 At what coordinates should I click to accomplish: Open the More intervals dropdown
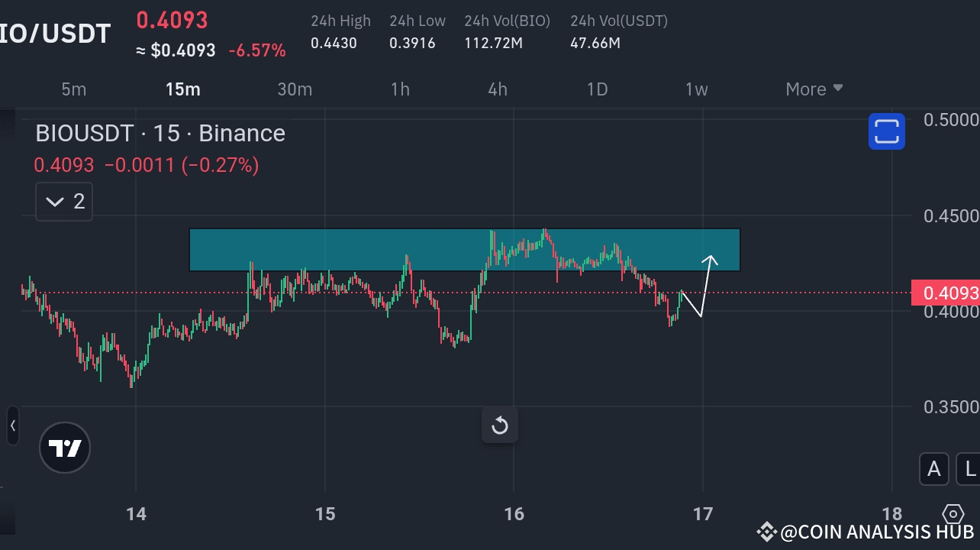coord(813,89)
